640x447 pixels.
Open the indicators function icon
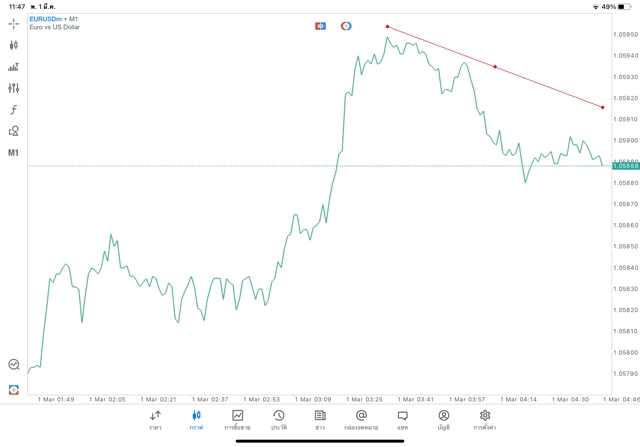(14, 110)
